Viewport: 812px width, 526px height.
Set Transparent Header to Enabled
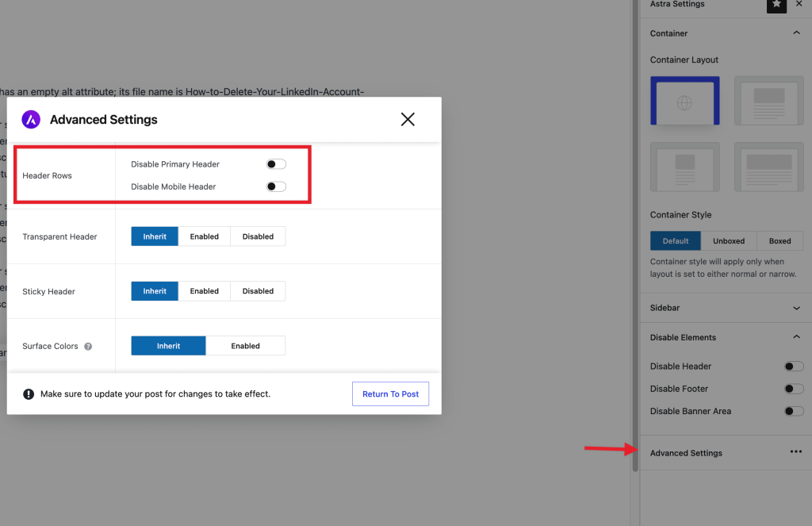(x=204, y=236)
